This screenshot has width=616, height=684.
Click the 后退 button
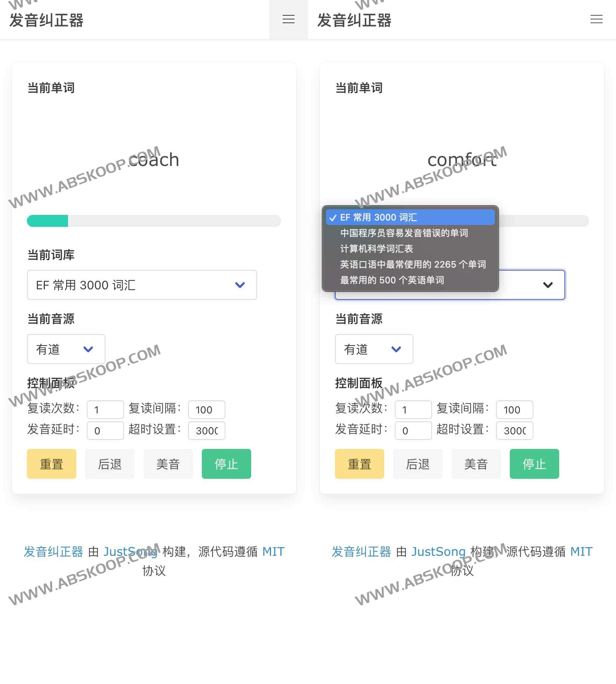click(110, 464)
